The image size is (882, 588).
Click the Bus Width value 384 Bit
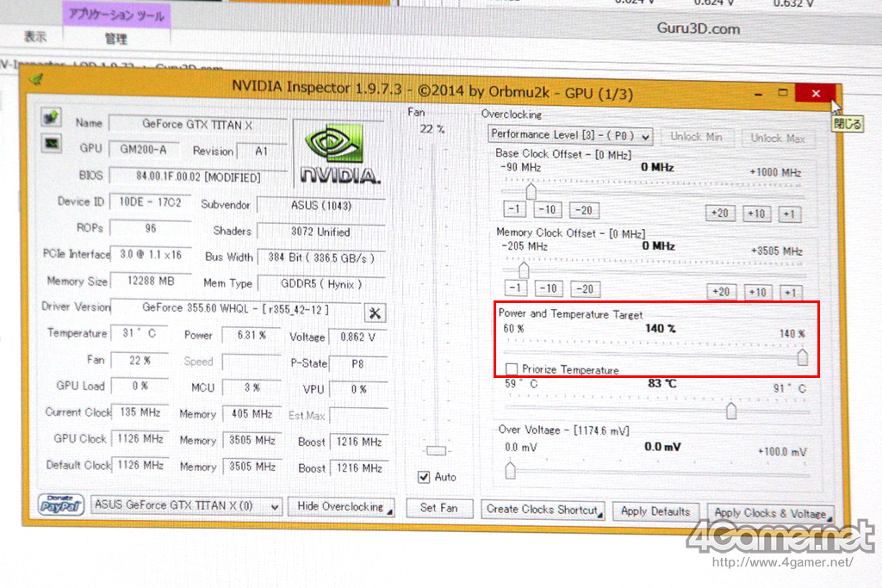(321, 258)
